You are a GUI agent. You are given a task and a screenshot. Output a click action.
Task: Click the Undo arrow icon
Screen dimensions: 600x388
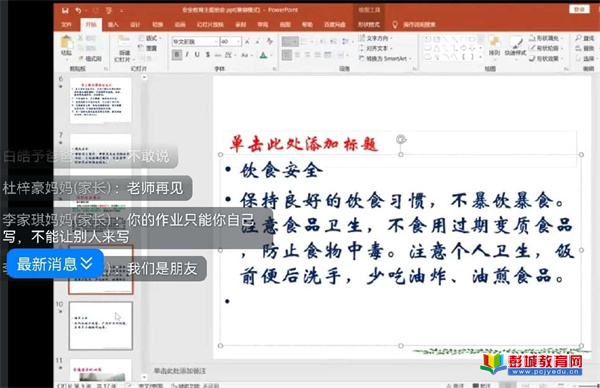(x=78, y=10)
